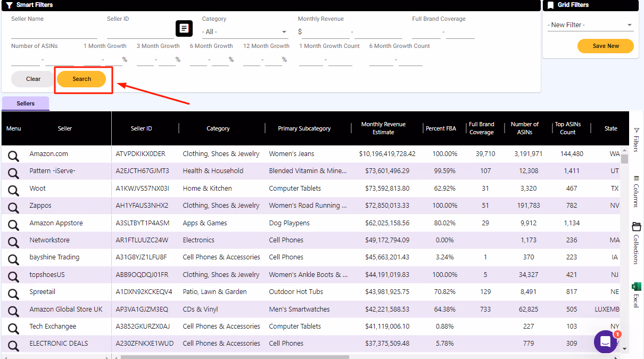Save New grid filter
Screen dimensions: 644x359
606,46
